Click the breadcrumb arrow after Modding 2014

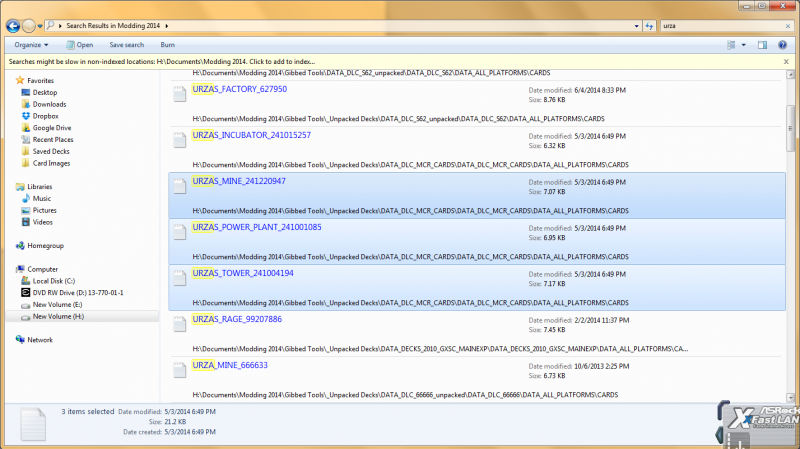click(167, 26)
